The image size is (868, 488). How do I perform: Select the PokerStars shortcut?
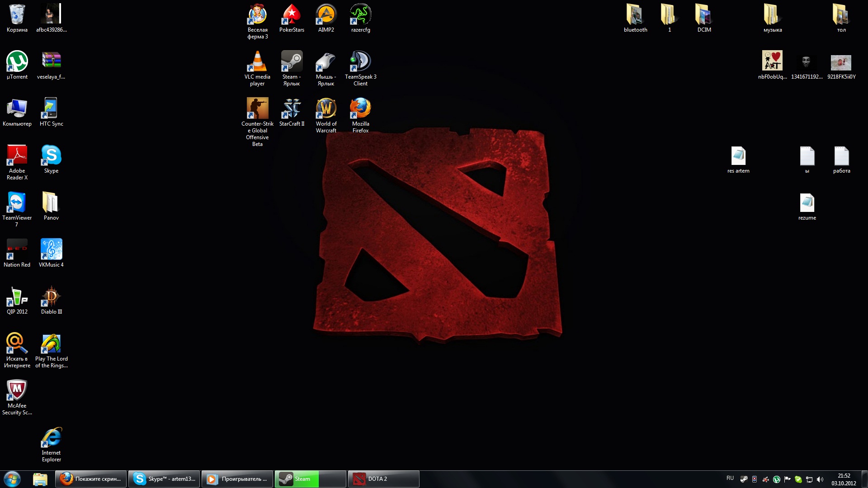[292, 18]
